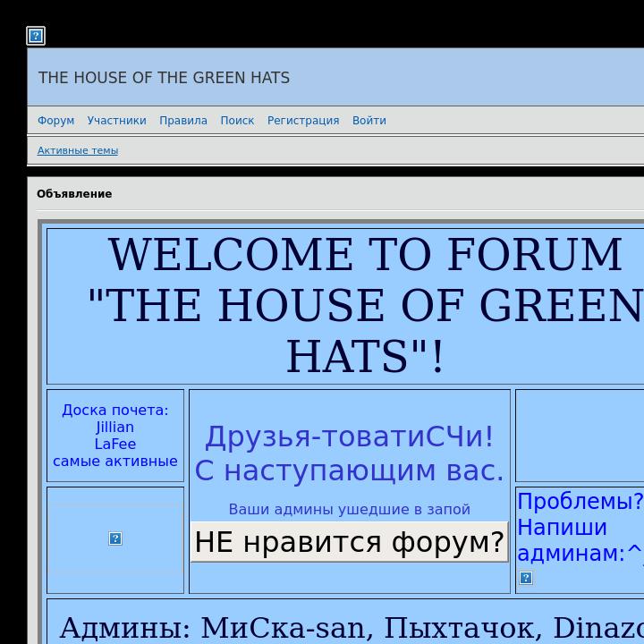Click the name LaFee
The height and width of the screenshot is (644, 644).
pos(115,444)
